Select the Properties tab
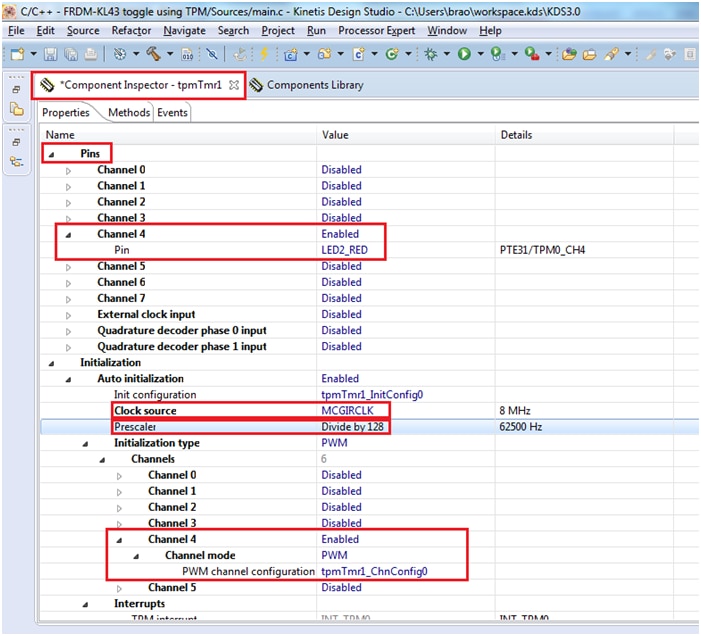The image size is (701, 636). point(66,113)
